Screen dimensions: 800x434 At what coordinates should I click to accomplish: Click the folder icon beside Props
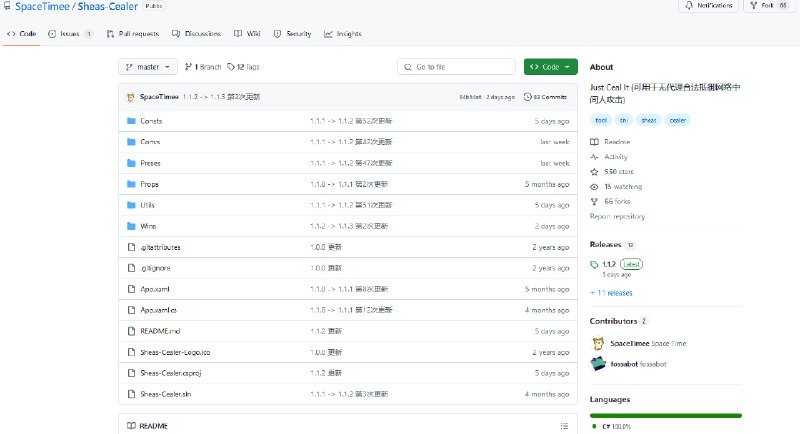click(x=131, y=184)
